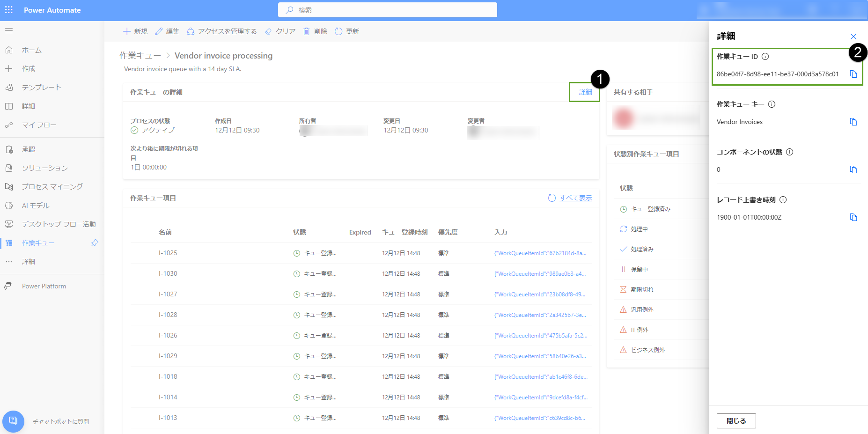Viewport: 868px width, 434px height.
Task: Show info tooltip for レコード上書き時刻
Action: point(783,200)
